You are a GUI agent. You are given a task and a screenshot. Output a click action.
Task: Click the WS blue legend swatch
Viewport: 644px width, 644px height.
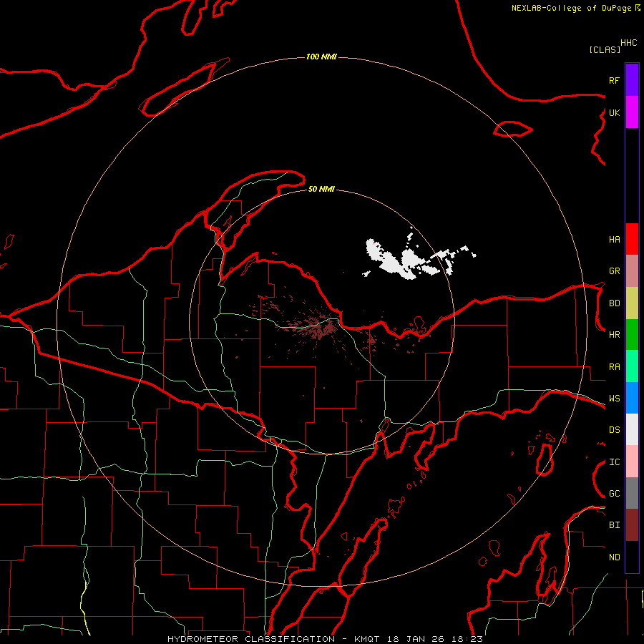point(632,398)
